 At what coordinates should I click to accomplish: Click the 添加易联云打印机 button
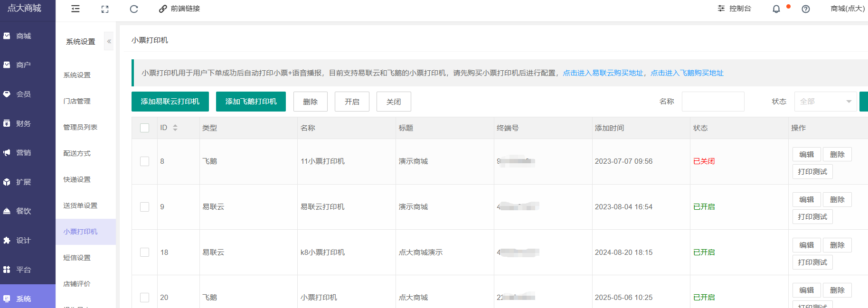[x=170, y=102]
